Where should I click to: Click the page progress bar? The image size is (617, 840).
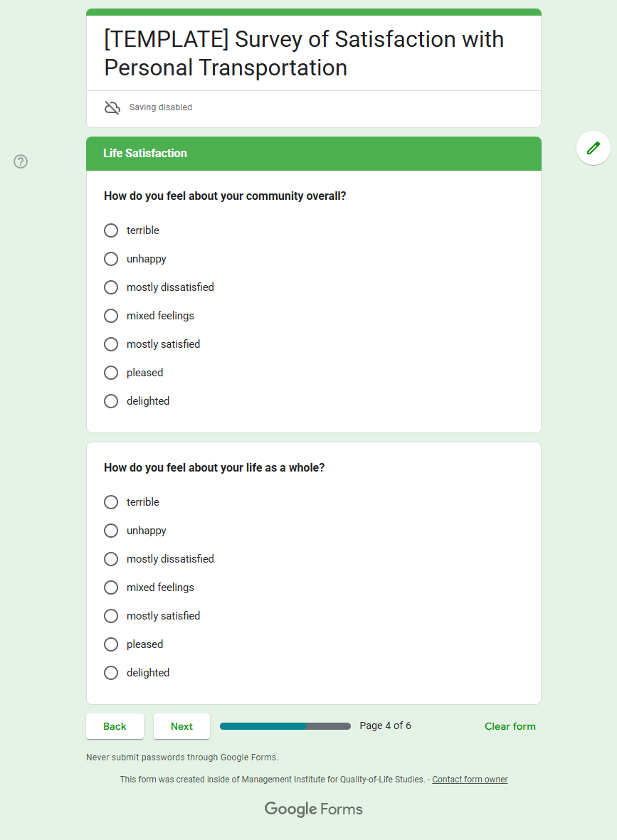(285, 726)
